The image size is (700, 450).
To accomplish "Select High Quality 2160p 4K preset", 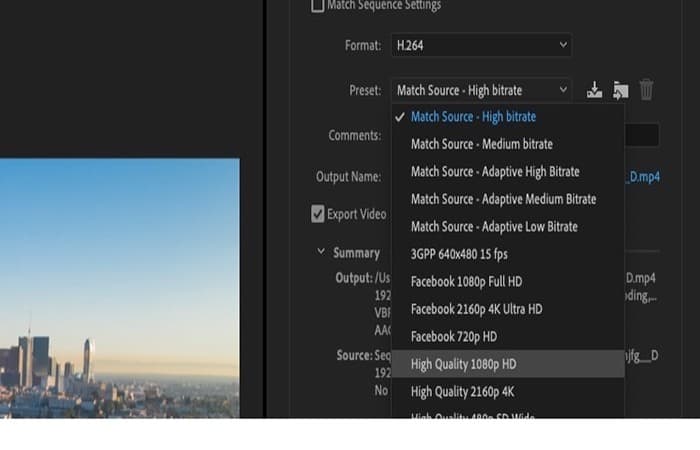I will click(x=508, y=392).
